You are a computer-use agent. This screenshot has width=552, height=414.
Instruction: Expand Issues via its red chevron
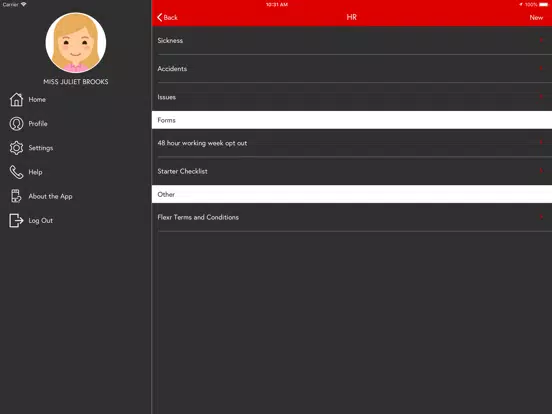pyautogui.click(x=541, y=96)
